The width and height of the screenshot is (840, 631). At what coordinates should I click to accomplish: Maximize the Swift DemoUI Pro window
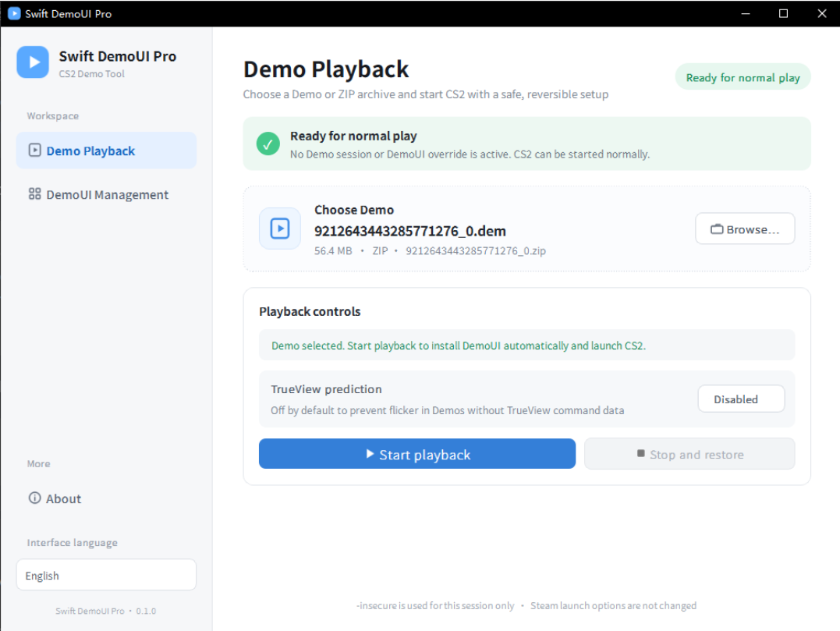pos(783,13)
